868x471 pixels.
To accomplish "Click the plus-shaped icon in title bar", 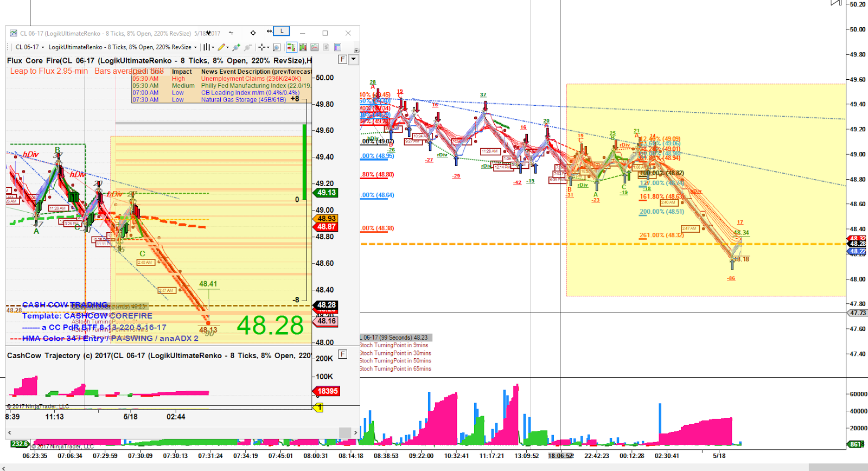I will 231,33.
